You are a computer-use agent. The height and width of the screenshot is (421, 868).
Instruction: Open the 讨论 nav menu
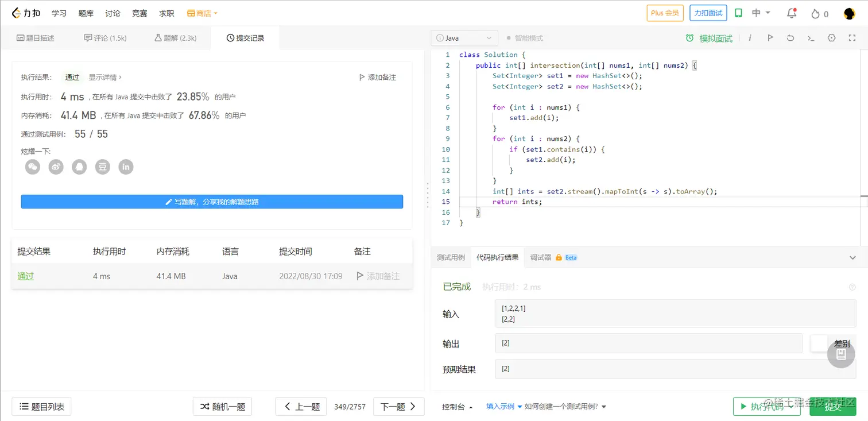113,13
